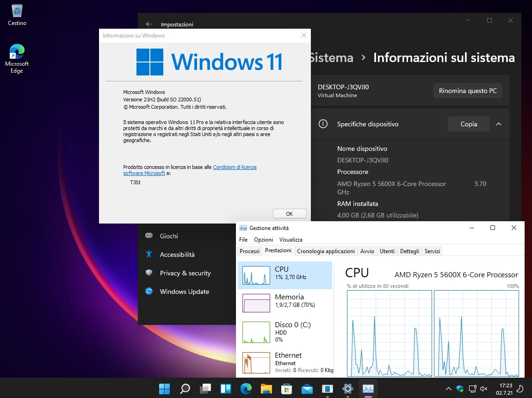Click OK in Informazioni su Windows dialog
Screen dimensions: 532x398
[290, 214]
